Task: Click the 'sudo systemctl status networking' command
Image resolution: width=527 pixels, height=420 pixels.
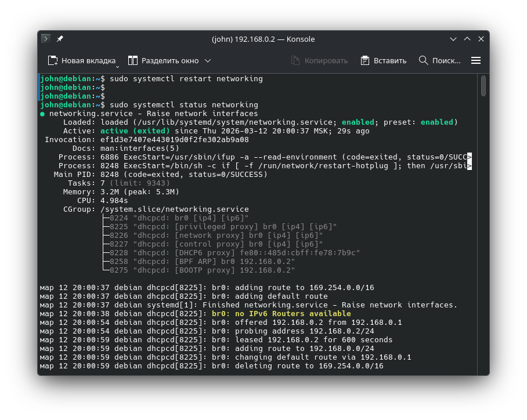Action: 184,105
